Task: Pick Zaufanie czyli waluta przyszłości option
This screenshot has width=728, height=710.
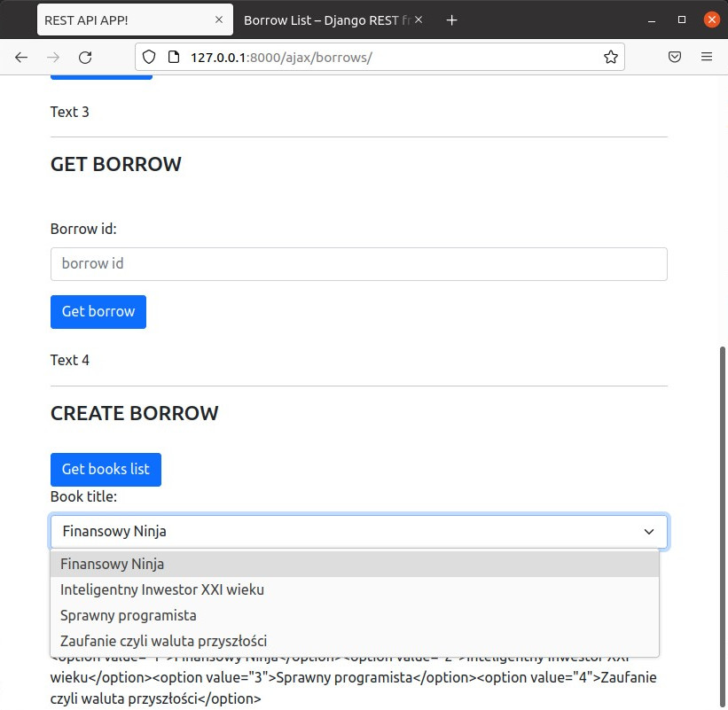Action: point(164,641)
